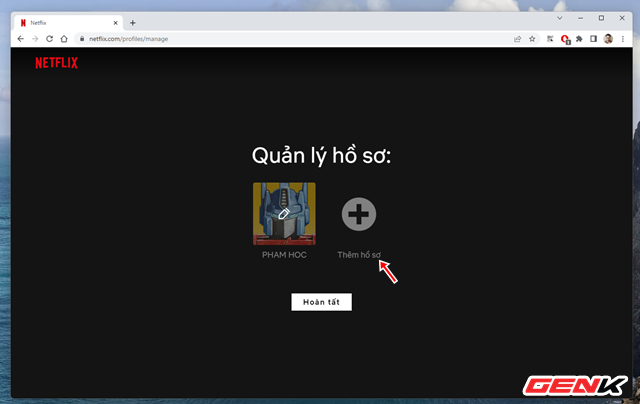Image resolution: width=640 pixels, height=404 pixels.
Task: Click the PHAM HOC profile name
Action: [x=284, y=255]
